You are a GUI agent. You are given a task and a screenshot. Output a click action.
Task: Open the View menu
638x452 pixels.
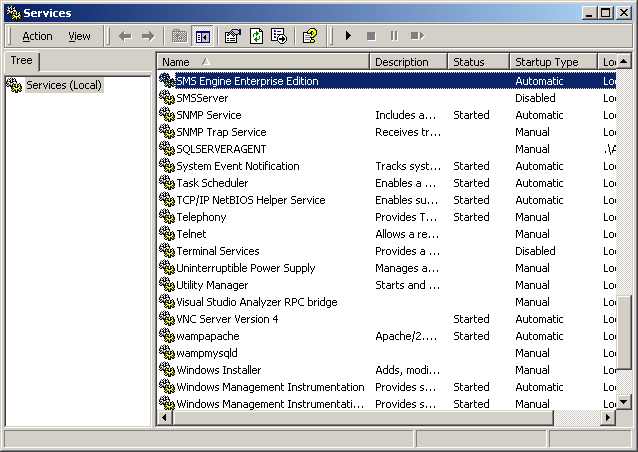point(79,36)
